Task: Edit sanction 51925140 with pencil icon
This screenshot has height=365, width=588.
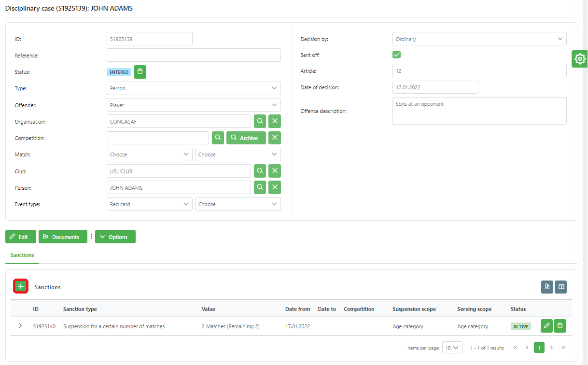Action: tap(546, 326)
